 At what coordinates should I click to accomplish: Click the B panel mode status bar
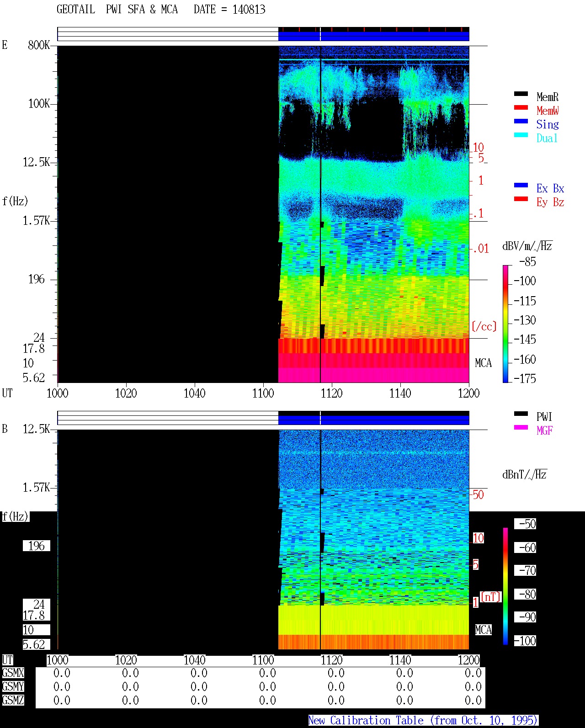pyautogui.click(x=263, y=418)
